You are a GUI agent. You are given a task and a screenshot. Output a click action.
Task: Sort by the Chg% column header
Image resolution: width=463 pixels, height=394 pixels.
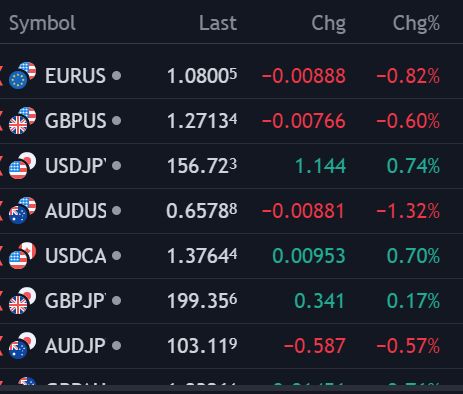pyautogui.click(x=416, y=24)
